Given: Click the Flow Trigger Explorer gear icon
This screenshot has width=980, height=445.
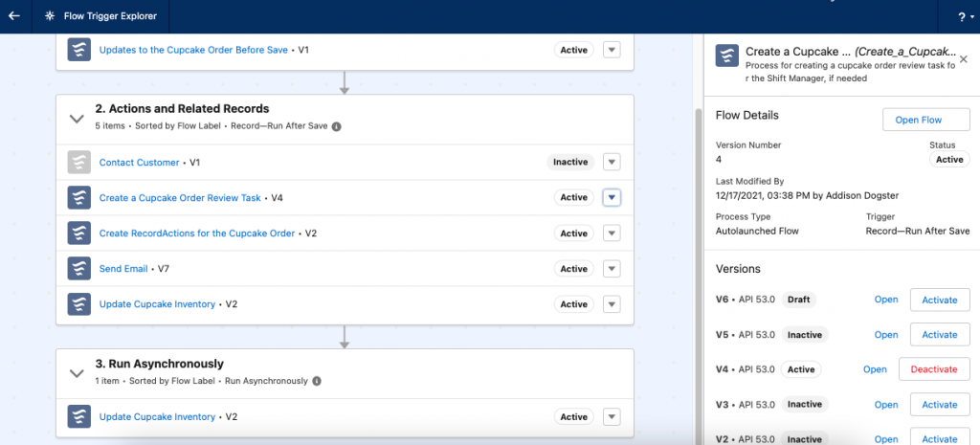Looking at the screenshot, I should [x=50, y=16].
